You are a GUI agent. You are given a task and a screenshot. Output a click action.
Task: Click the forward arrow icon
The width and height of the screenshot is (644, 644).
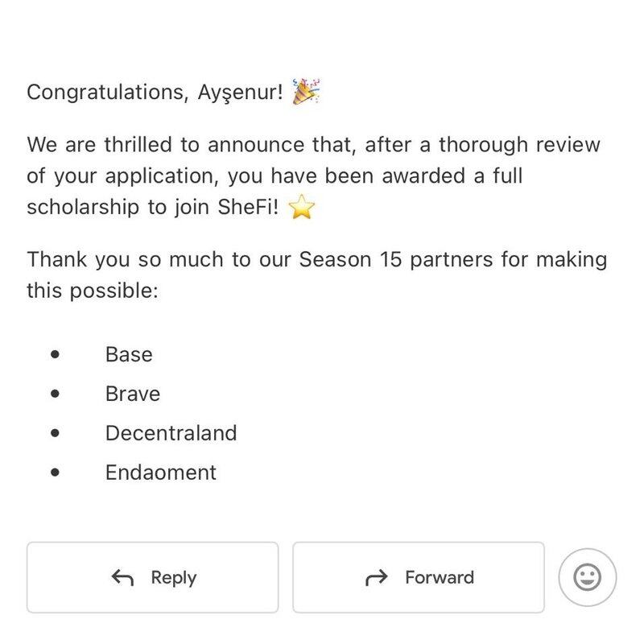(376, 577)
